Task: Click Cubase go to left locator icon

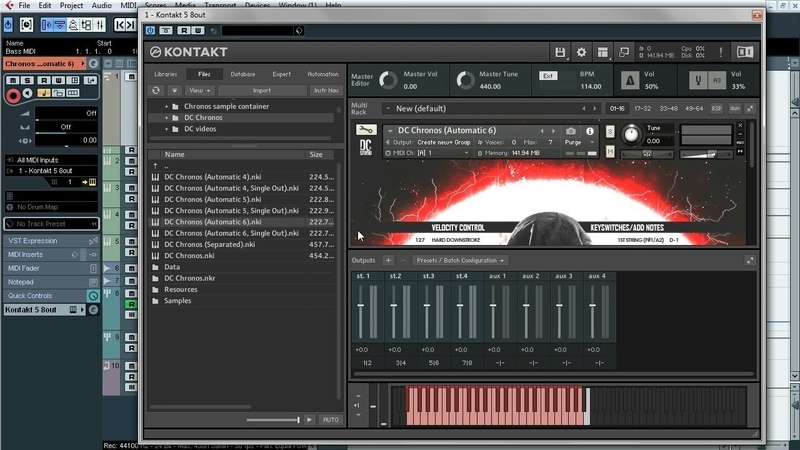Action: point(120,24)
